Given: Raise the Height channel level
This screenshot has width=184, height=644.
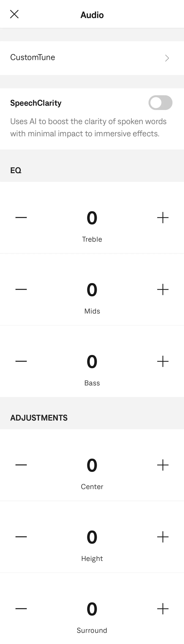Looking at the screenshot, I should click(x=163, y=537).
